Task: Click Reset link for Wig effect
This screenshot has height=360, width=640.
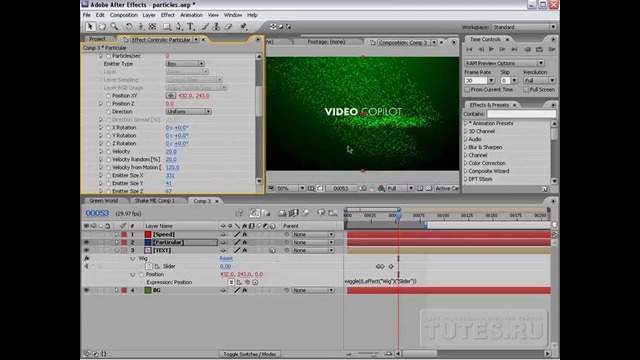Action: point(226,258)
